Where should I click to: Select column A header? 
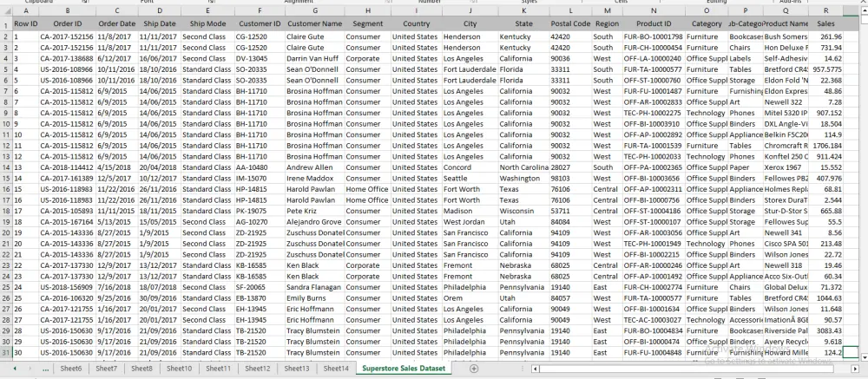pos(26,10)
